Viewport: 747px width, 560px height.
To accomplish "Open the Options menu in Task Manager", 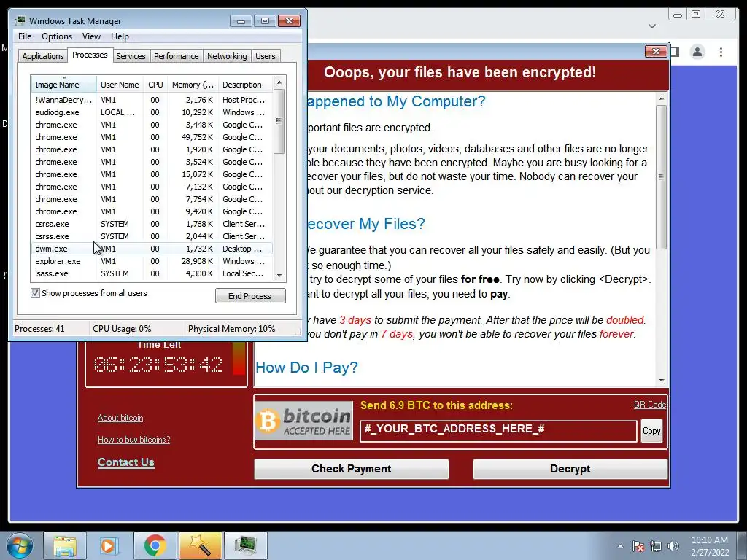I will [x=57, y=36].
